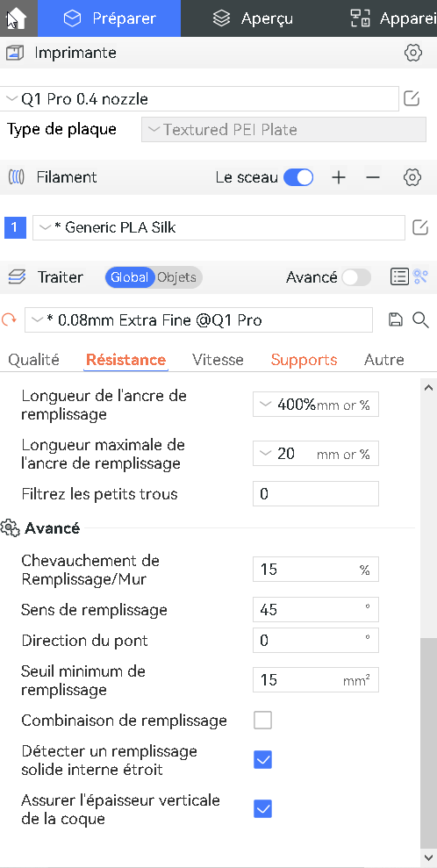Remove a filament with minus icon
437x868 pixels.
click(x=374, y=177)
